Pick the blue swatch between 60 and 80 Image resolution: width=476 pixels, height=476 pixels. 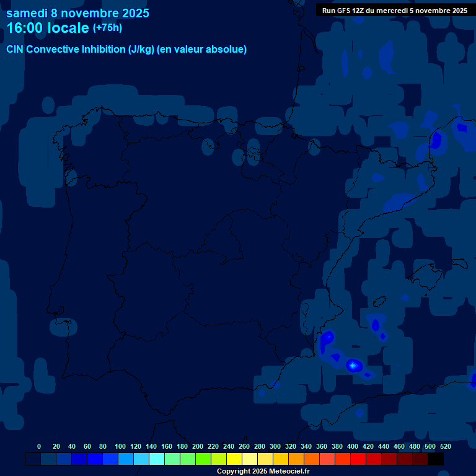[95, 459]
